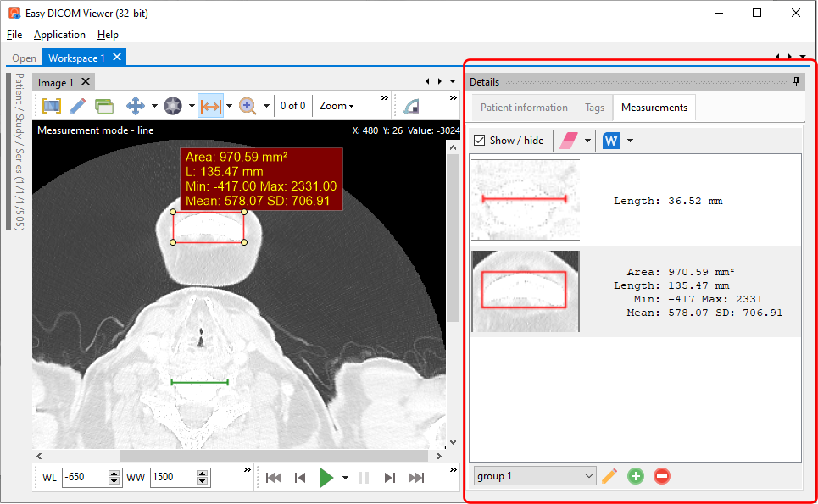
Task: Click the vertical scrollbar down arrow
Action: [x=453, y=442]
